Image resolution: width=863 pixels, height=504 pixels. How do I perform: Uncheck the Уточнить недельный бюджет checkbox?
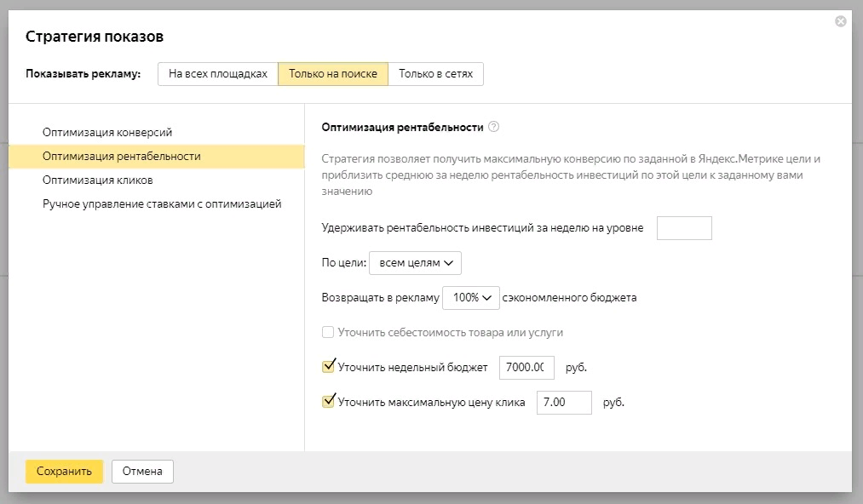328,367
